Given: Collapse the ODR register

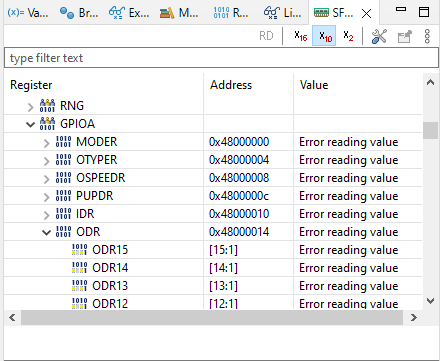Looking at the screenshot, I should (x=46, y=232).
